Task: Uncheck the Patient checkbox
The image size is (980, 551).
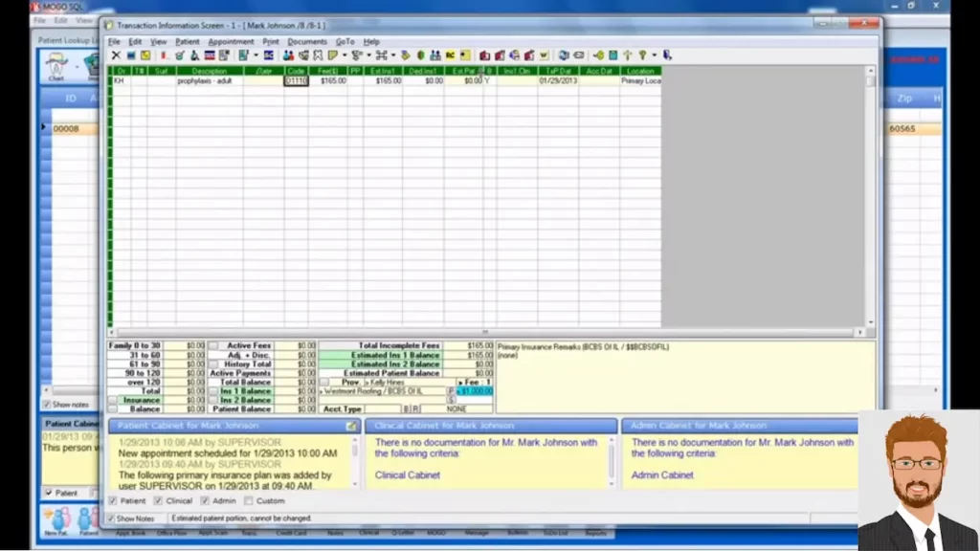Action: [x=113, y=500]
